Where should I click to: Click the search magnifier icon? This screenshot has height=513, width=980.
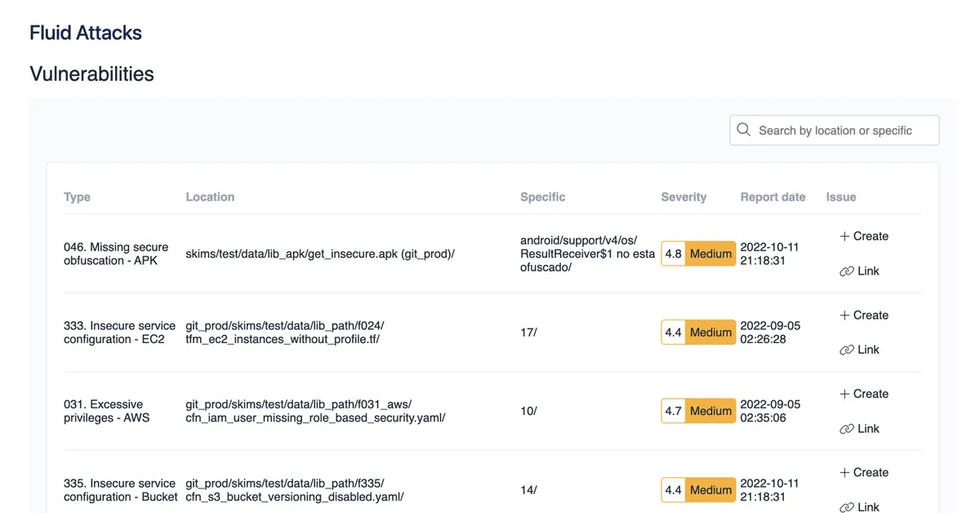[x=743, y=130]
